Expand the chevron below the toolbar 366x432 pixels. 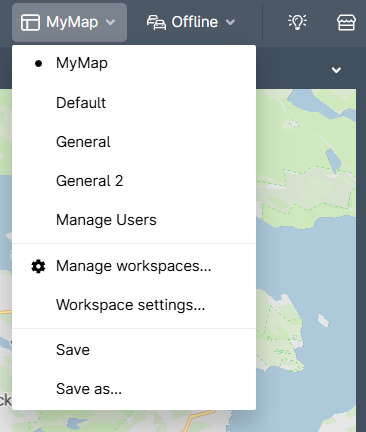(336, 70)
